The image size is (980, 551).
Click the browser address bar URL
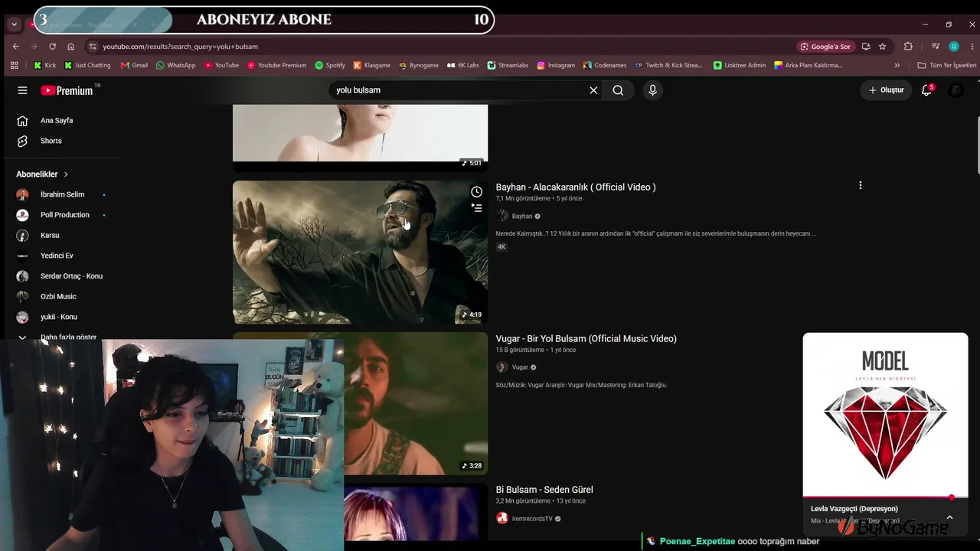(181, 46)
